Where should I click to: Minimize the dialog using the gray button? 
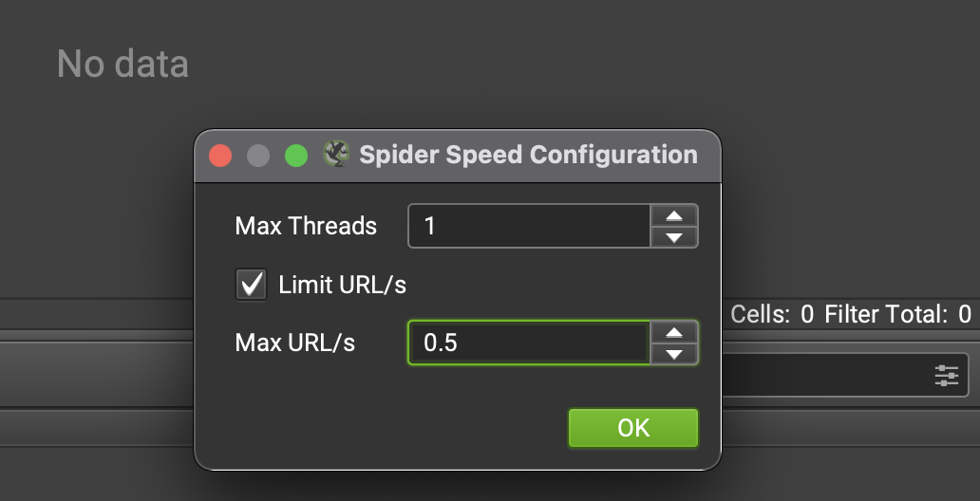tap(258, 156)
